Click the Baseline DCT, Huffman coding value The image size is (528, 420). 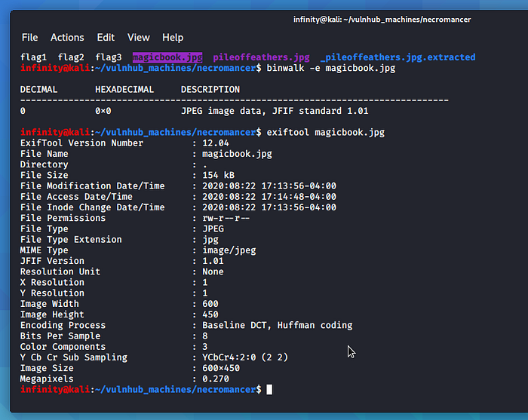coord(277,325)
